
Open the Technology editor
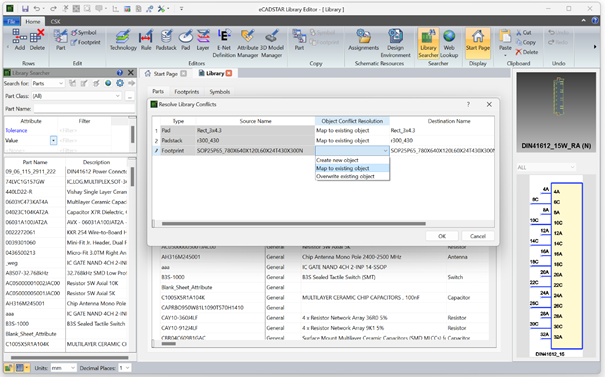[123, 40]
